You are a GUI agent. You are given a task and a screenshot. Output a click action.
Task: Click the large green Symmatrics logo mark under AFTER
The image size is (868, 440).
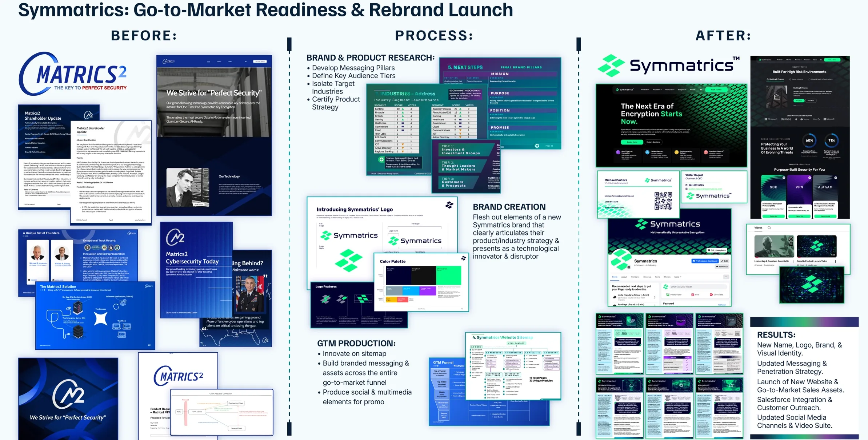tap(611, 66)
